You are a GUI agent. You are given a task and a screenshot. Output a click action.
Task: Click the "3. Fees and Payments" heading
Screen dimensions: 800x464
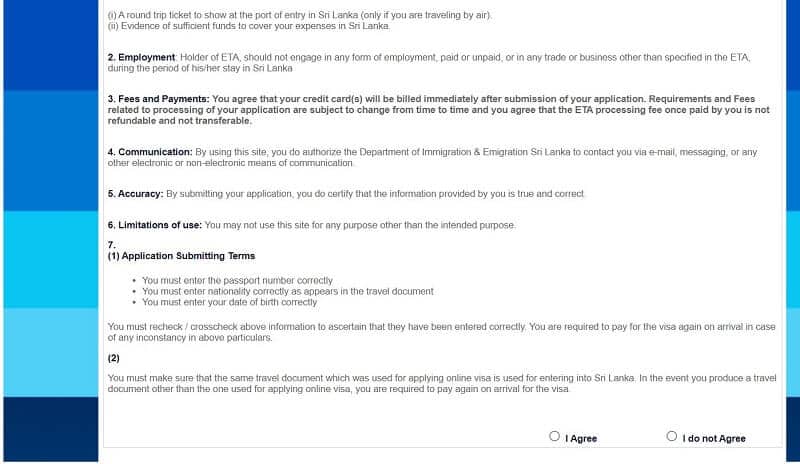[158, 99]
